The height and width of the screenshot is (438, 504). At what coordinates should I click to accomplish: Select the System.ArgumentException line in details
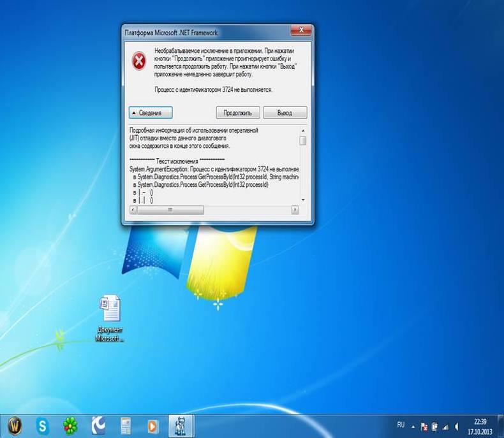[x=214, y=169]
